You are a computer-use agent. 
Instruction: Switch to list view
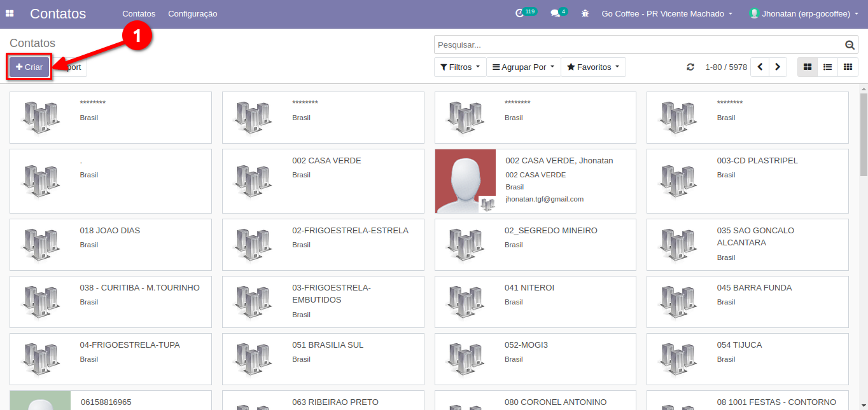point(827,67)
